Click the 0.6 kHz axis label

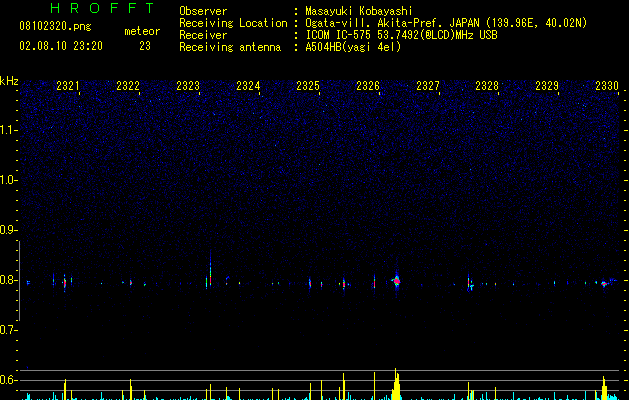[8, 380]
